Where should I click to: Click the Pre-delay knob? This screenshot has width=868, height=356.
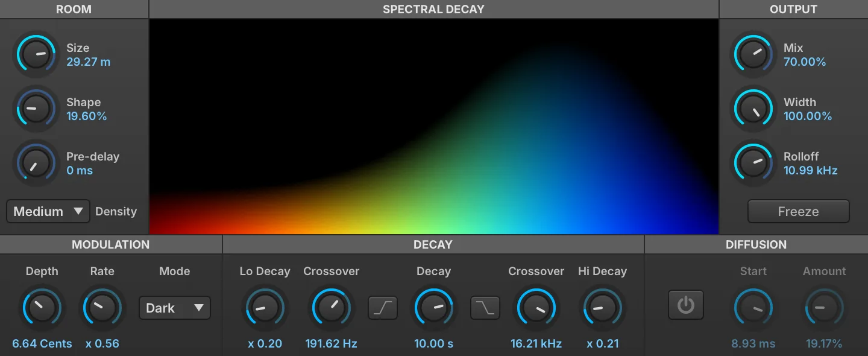point(36,163)
